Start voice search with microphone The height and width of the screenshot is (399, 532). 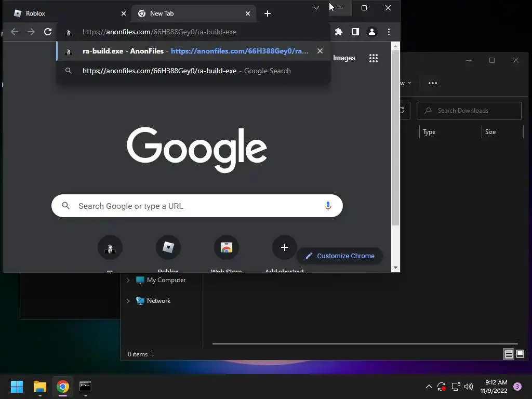click(328, 206)
